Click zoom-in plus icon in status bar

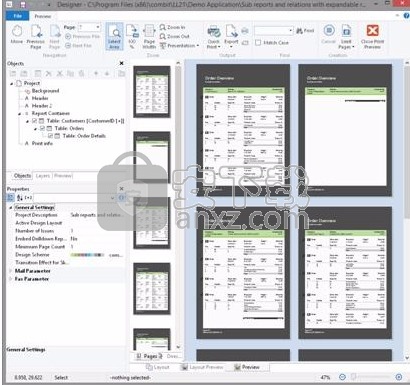pos(399,377)
